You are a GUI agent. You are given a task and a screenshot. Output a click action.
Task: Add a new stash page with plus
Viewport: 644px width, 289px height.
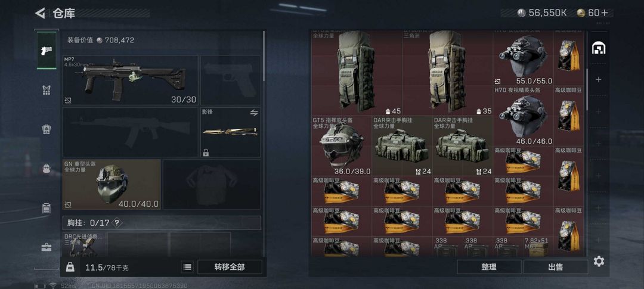pyautogui.click(x=599, y=79)
